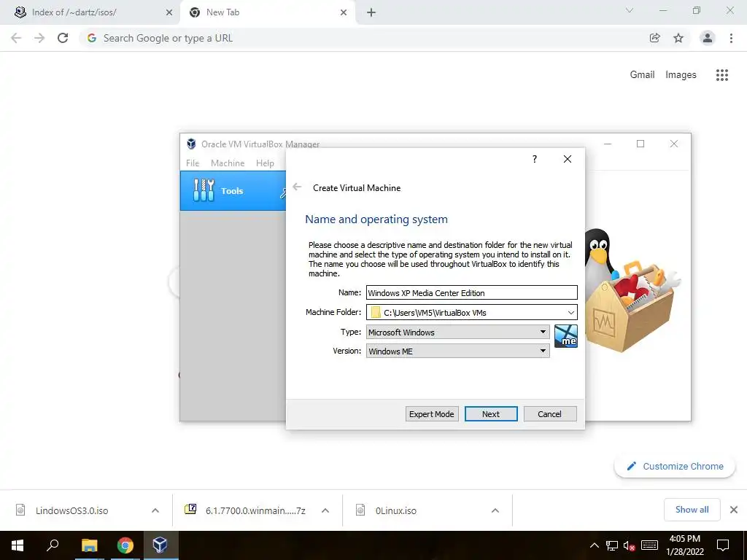
Task: Go back in Chrome navigation
Action: [x=16, y=38]
